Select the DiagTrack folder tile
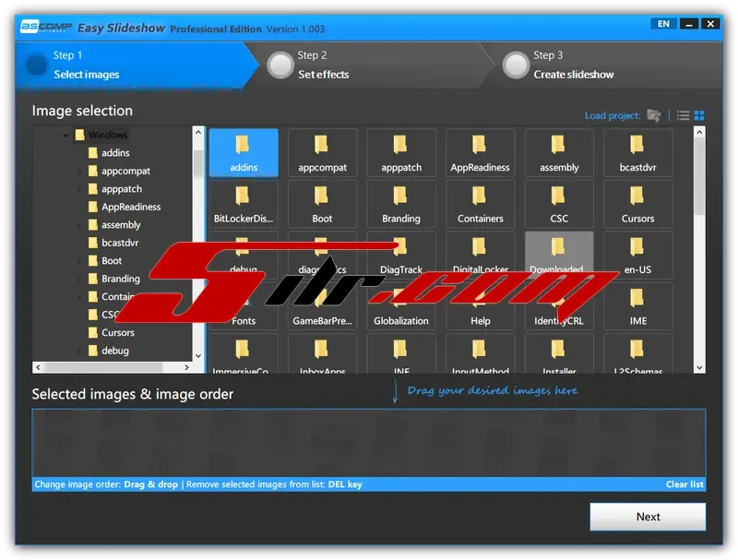The width and height of the screenshot is (738, 560). [401, 256]
